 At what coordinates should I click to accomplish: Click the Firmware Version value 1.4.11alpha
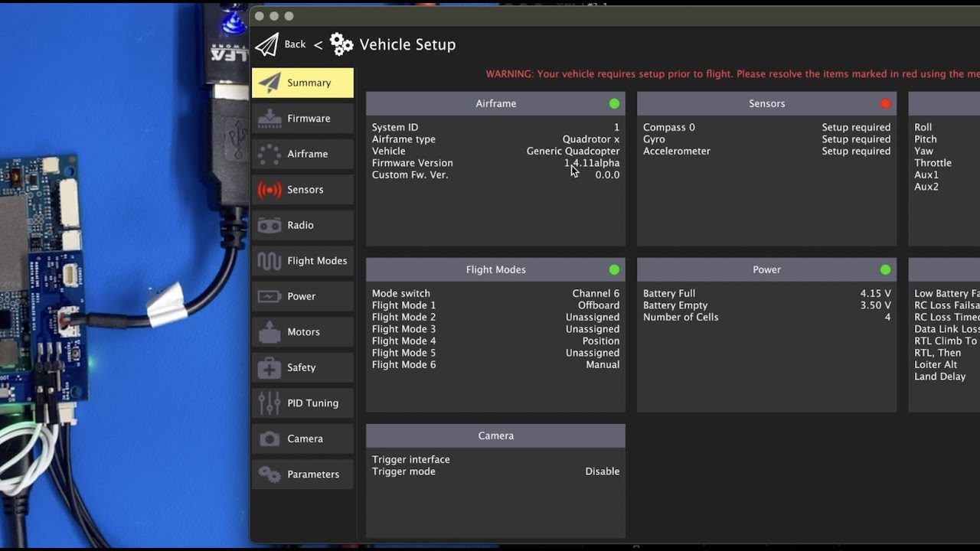point(592,163)
